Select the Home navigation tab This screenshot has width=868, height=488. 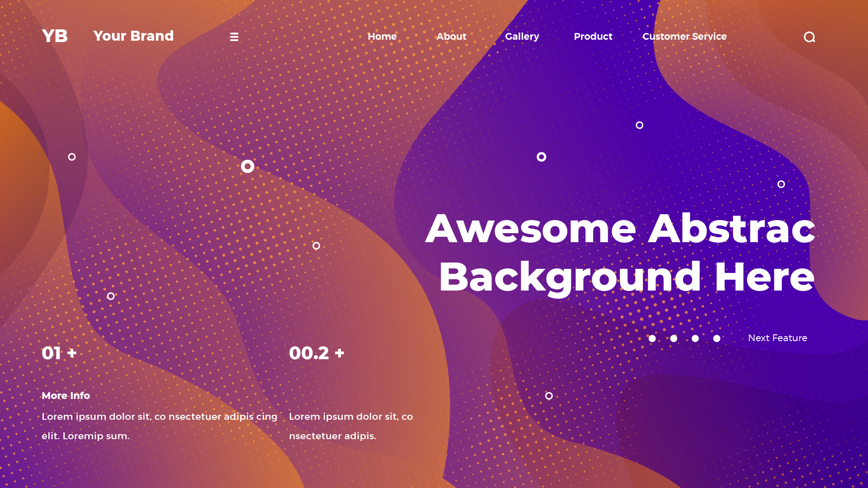click(382, 36)
